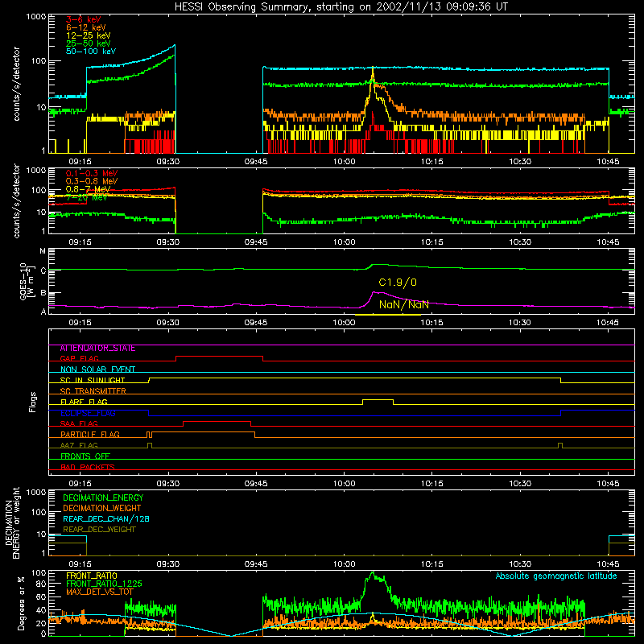Pick the yellow 12-25 keV legend label
Screen dimensions: 644x644
pyautogui.click(x=88, y=35)
